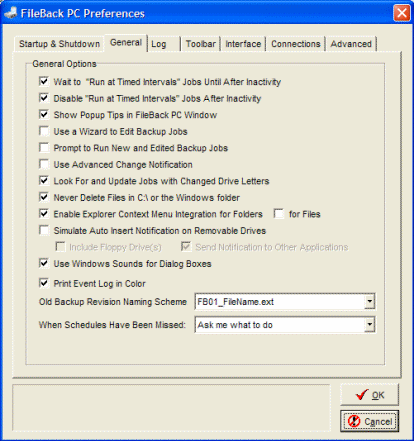
Task: Toggle Explorer Context Menu Integration for Folders
Action: pyautogui.click(x=44, y=214)
